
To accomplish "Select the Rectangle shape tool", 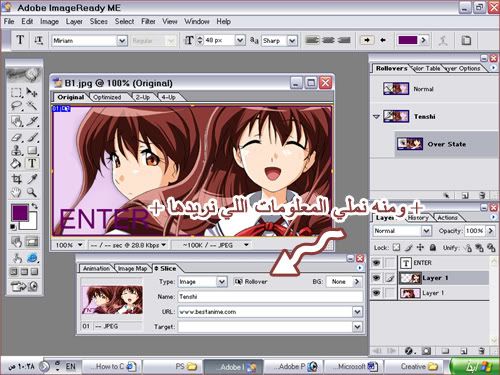I will click(32, 151).
